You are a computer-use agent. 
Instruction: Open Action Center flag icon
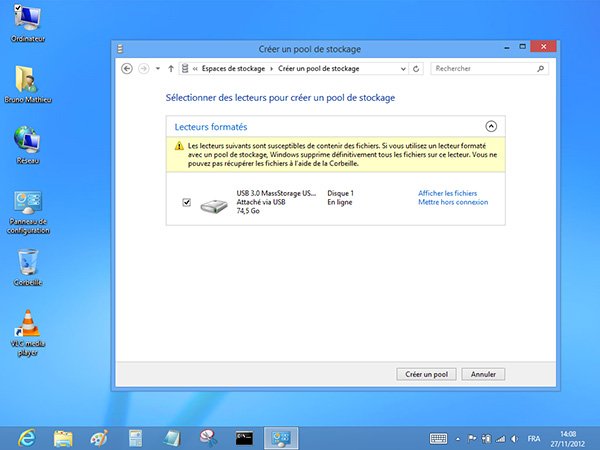(473, 439)
